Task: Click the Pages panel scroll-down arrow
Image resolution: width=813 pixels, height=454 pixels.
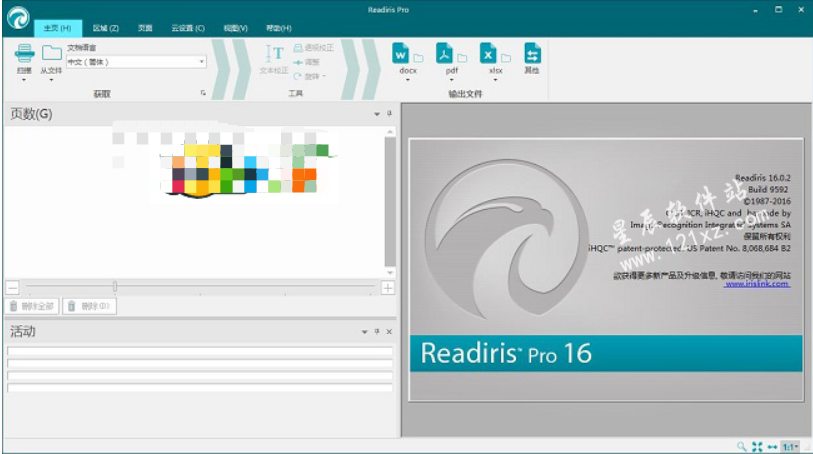Action: [390, 273]
